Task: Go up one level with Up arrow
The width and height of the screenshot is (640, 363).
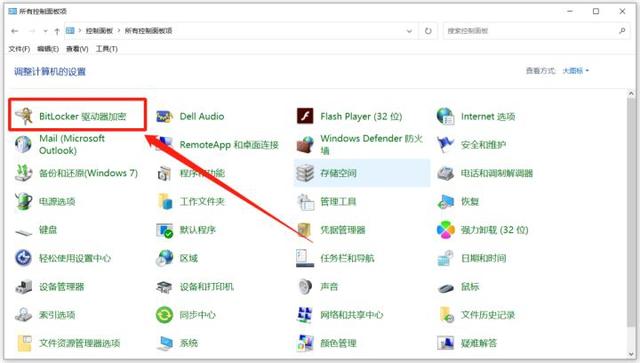Action: [57, 31]
